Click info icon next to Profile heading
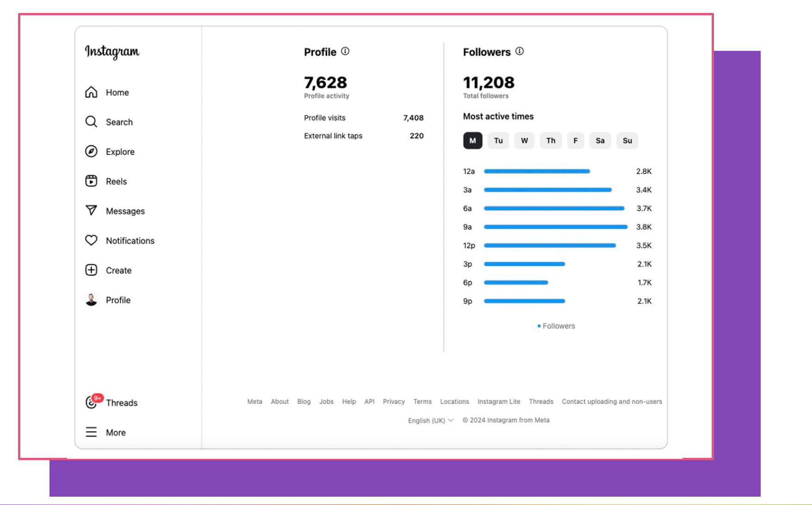The width and height of the screenshot is (812, 505). (345, 51)
